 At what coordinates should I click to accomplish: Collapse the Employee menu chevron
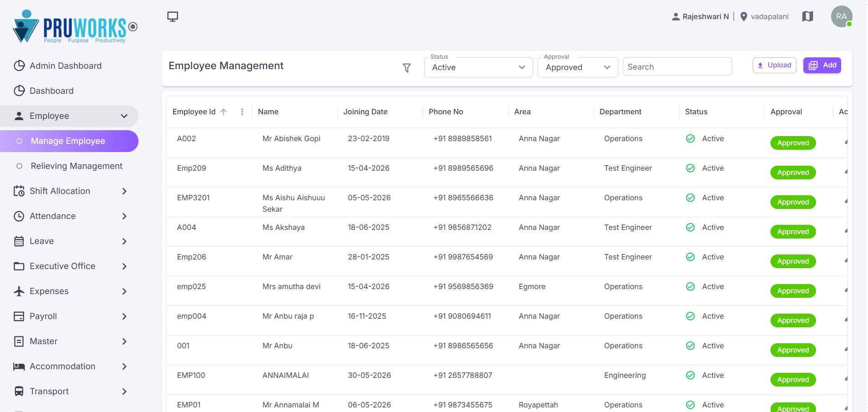tap(124, 116)
